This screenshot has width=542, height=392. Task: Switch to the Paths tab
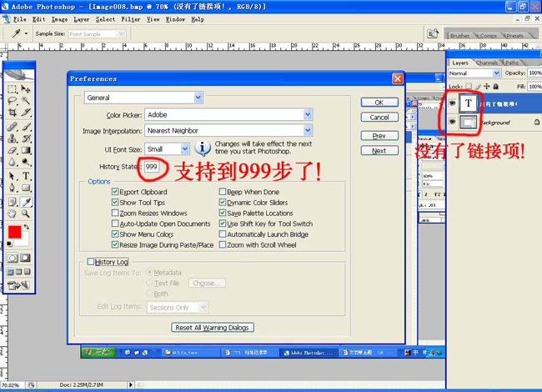coord(512,63)
